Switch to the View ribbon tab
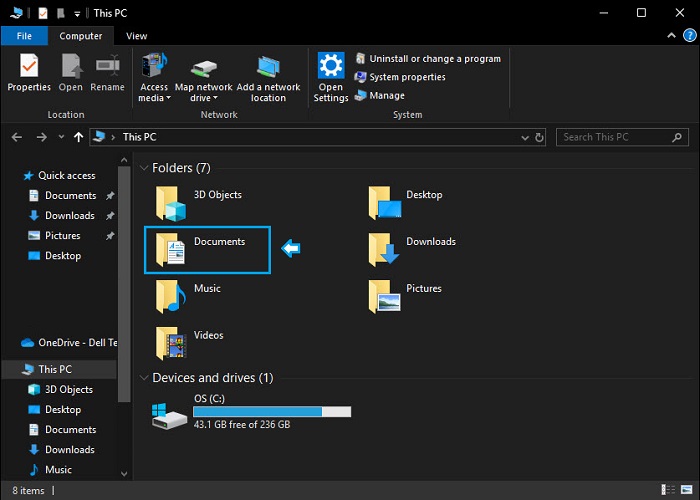The height and width of the screenshot is (500, 700). pos(136,36)
